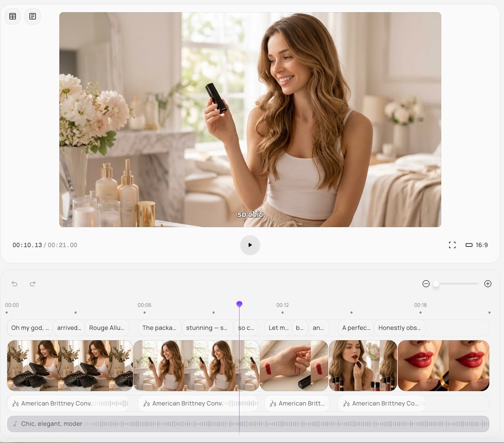This screenshot has width=504, height=443.
Task: Select the 'Rouge Allu...' caption clip
Action: (x=106, y=328)
